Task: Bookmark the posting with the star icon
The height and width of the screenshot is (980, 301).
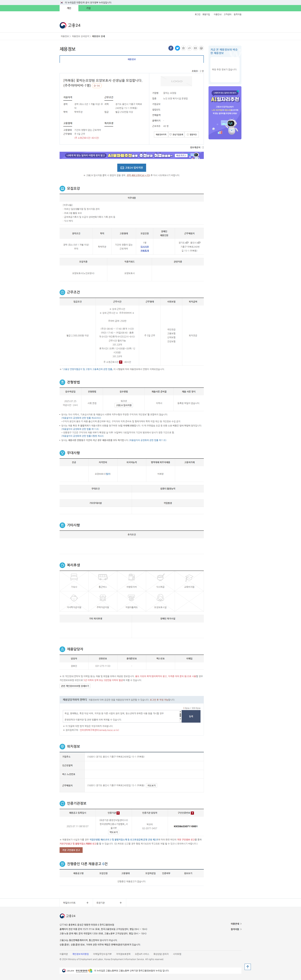Action: tap(183, 48)
